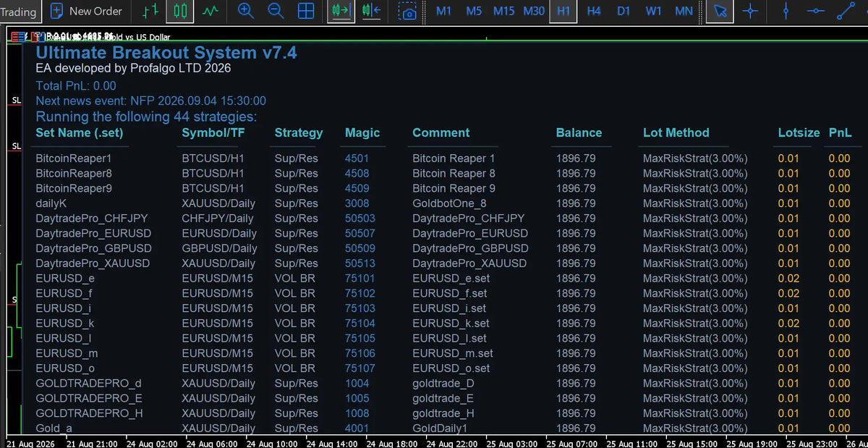
Task: Click magic number 4501
Action: click(357, 158)
